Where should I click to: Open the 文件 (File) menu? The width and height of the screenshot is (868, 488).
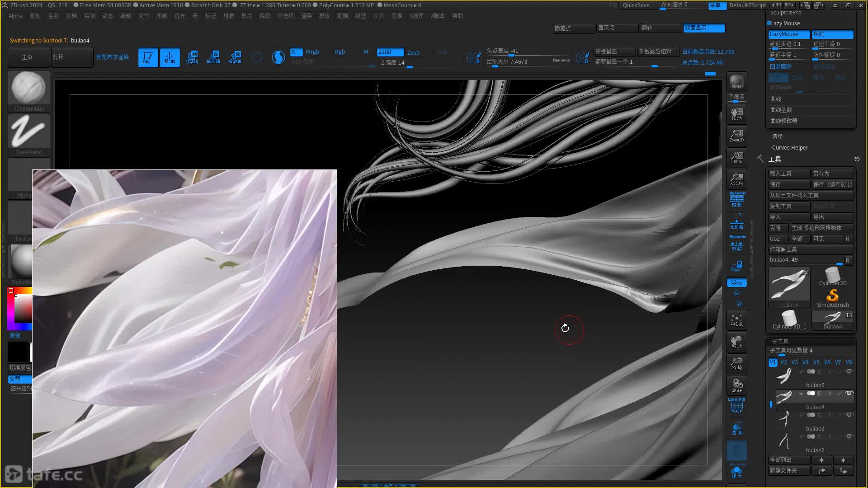click(x=143, y=16)
